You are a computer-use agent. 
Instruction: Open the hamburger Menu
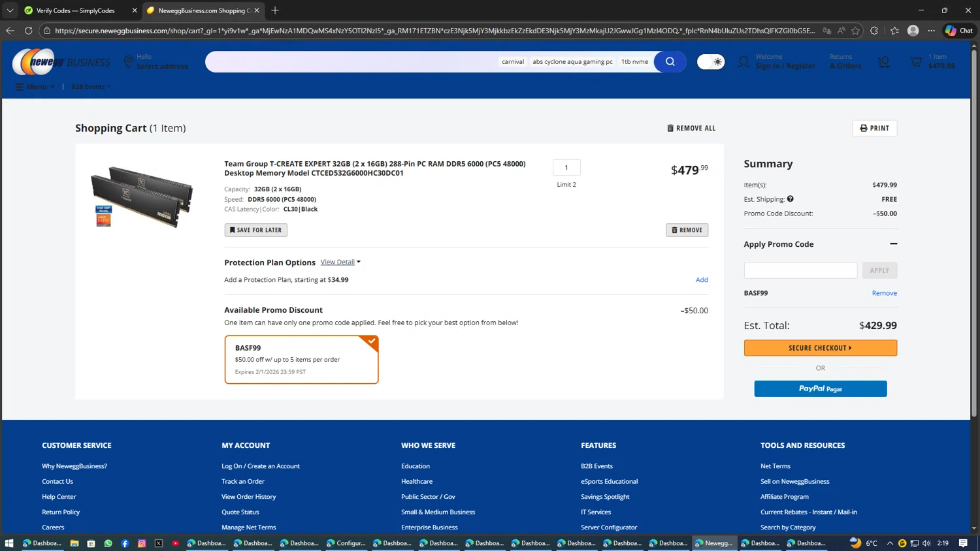pos(35,86)
